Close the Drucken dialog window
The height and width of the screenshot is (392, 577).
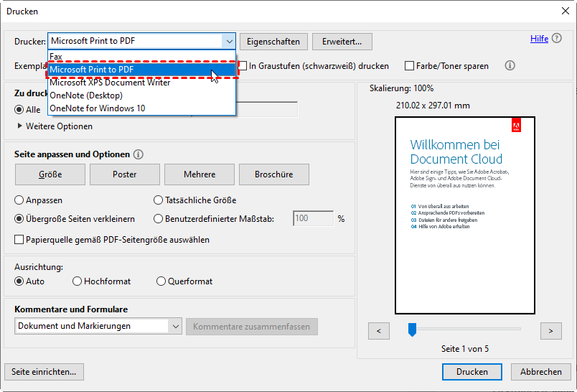(x=566, y=11)
